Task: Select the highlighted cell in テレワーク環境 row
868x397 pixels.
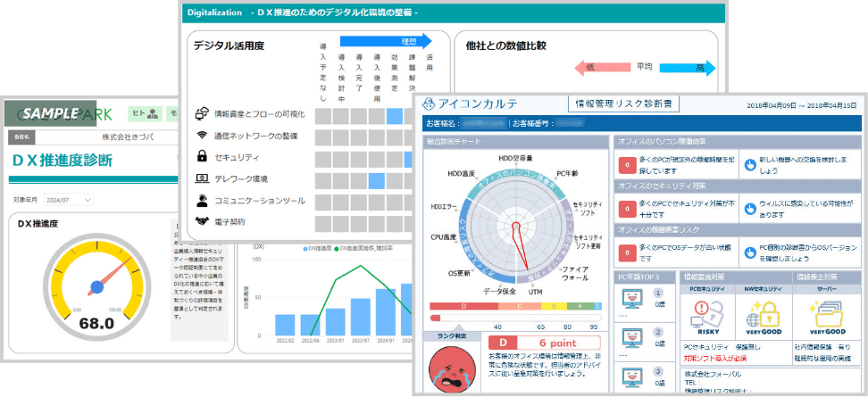Action: click(x=377, y=180)
